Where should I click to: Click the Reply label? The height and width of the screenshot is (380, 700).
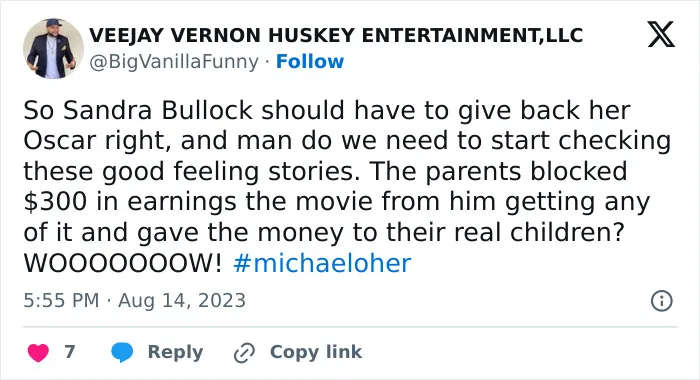click(175, 352)
